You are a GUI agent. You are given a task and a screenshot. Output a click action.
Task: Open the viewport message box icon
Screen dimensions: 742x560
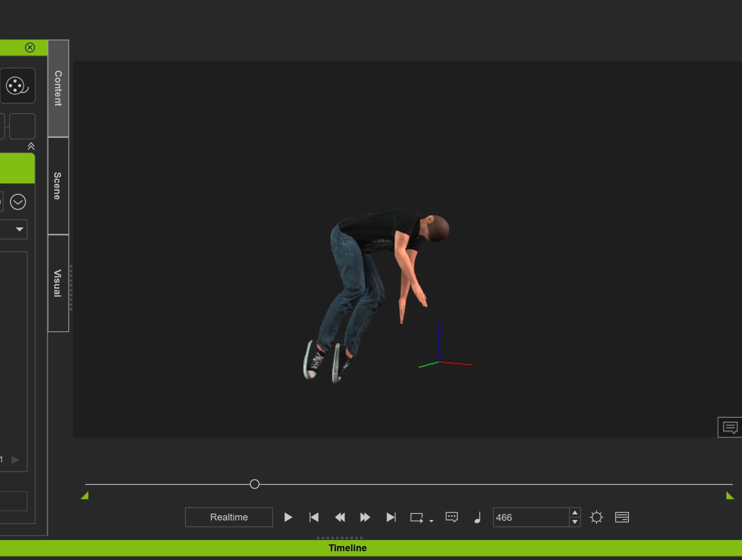tap(730, 427)
